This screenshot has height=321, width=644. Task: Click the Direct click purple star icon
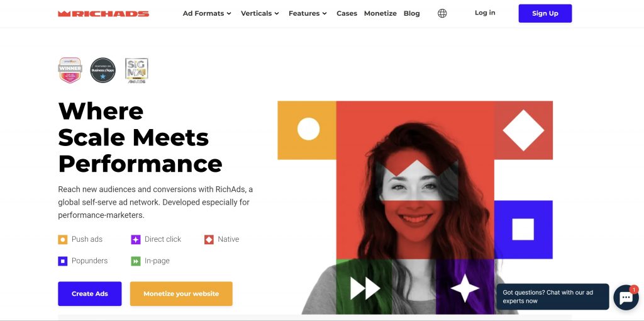[136, 240]
